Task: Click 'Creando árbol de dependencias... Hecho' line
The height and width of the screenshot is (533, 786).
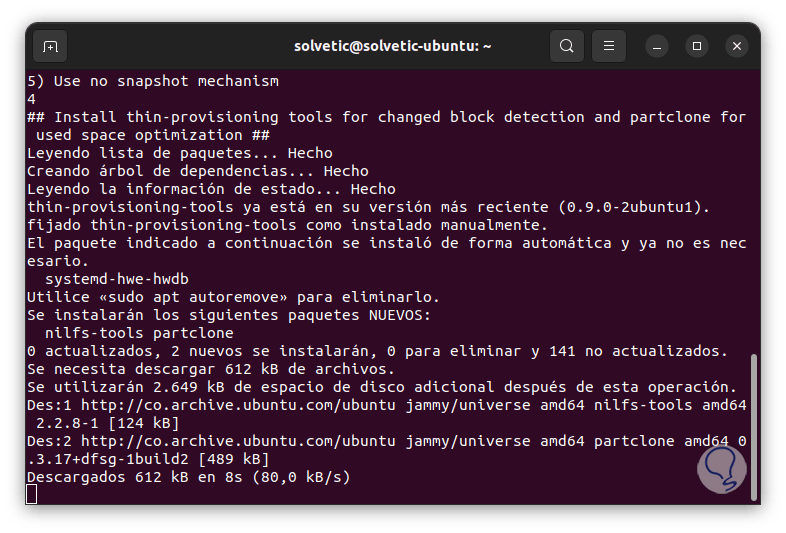Action: (x=198, y=171)
